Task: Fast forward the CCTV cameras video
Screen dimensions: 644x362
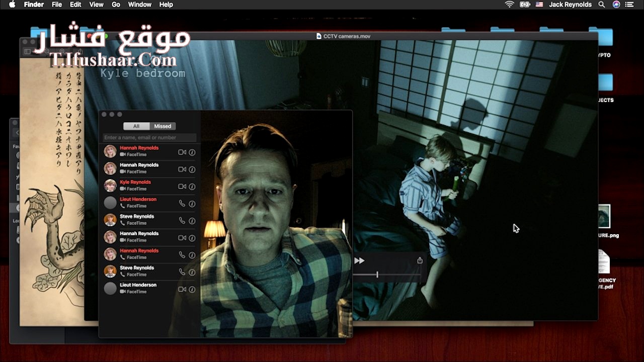Action: (359, 260)
